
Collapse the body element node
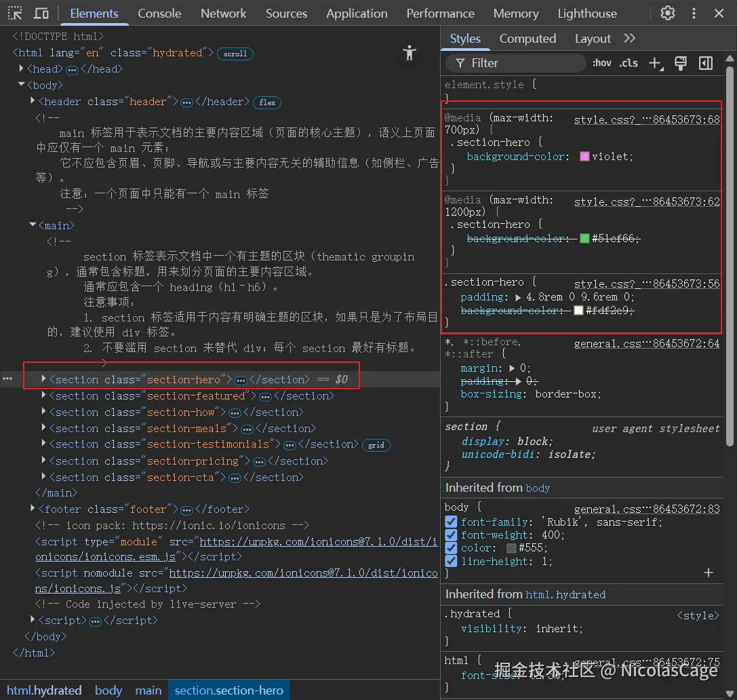click(x=21, y=85)
